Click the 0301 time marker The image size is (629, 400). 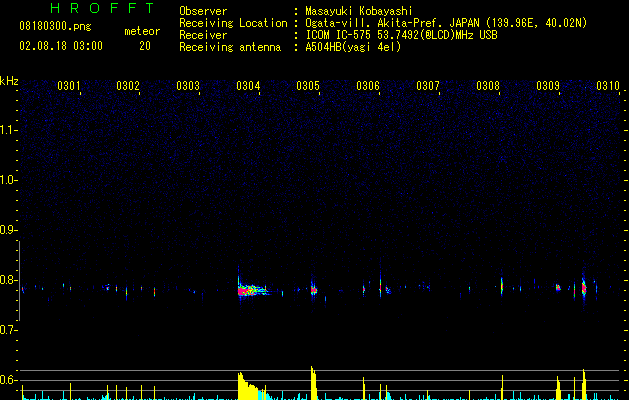tap(69, 86)
